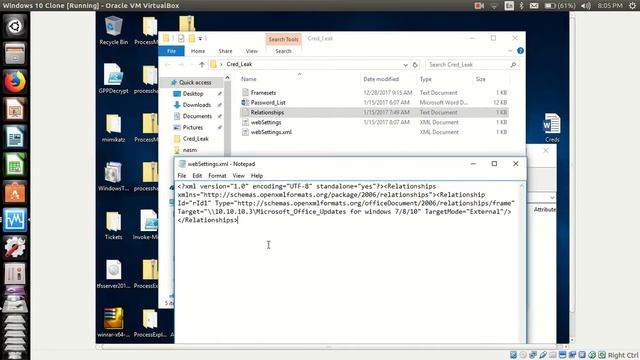This screenshot has width=640, height=360.
Task: Select the Tickets folder on desktop
Action: (x=113, y=225)
